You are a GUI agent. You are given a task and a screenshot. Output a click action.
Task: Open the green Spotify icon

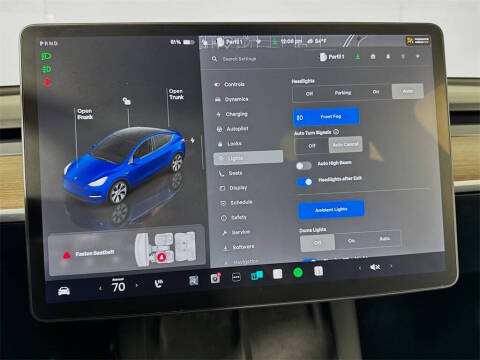(298, 273)
